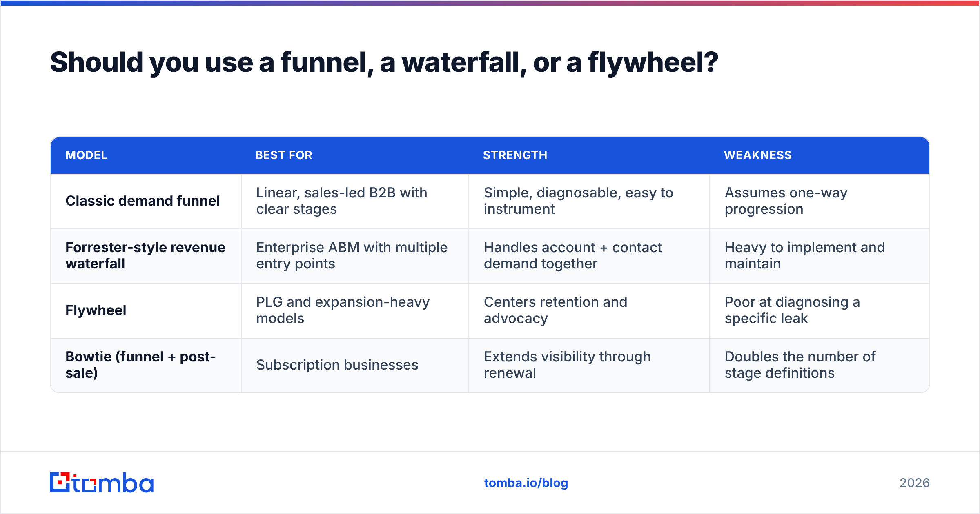Open the tomba.io/blog link

[x=526, y=483]
